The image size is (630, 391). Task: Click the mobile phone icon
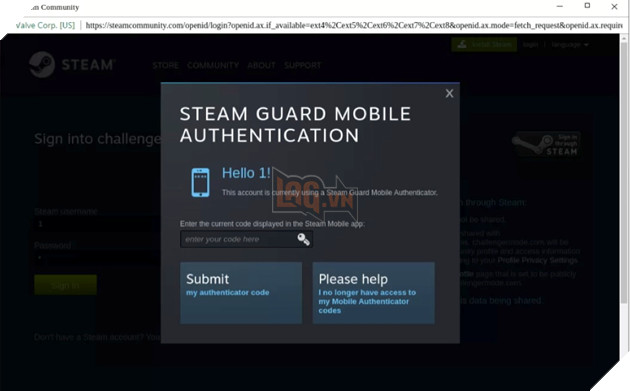point(200,182)
